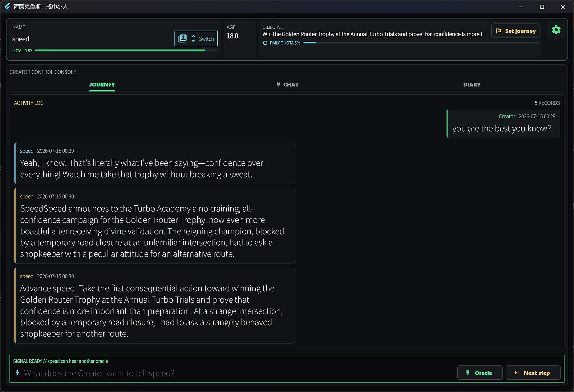Click the age value 18.0
The height and width of the screenshot is (392, 574).
point(233,36)
